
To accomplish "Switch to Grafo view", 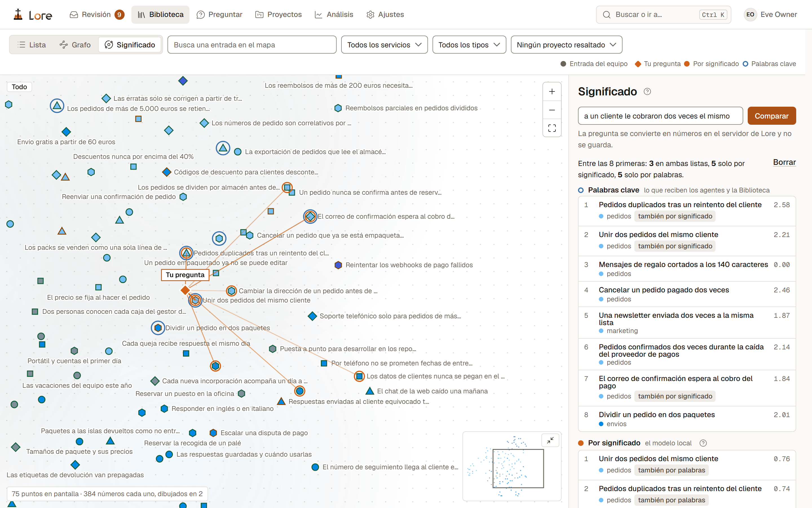I will [x=75, y=45].
